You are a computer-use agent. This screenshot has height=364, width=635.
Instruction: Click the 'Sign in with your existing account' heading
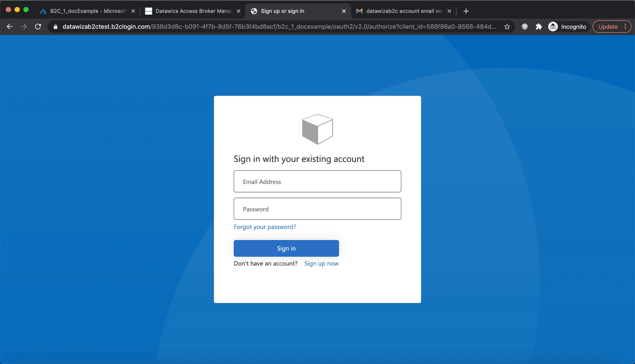[299, 159]
